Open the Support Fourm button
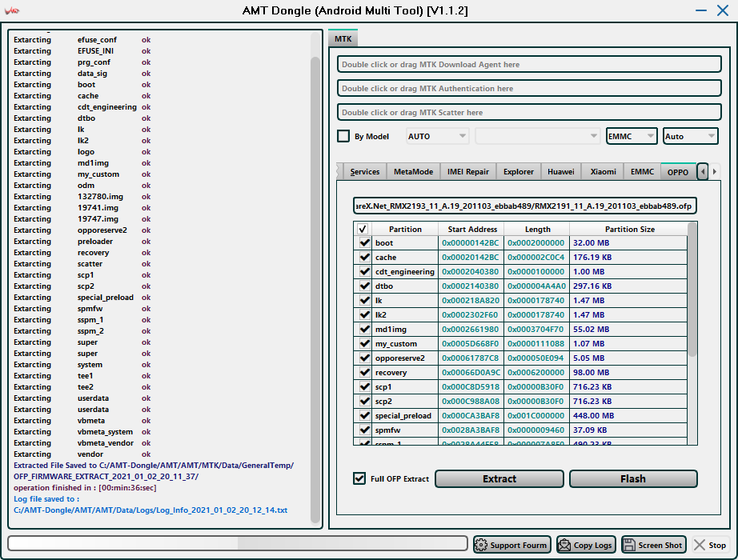Image resolution: width=738 pixels, height=560 pixels. coord(512,545)
